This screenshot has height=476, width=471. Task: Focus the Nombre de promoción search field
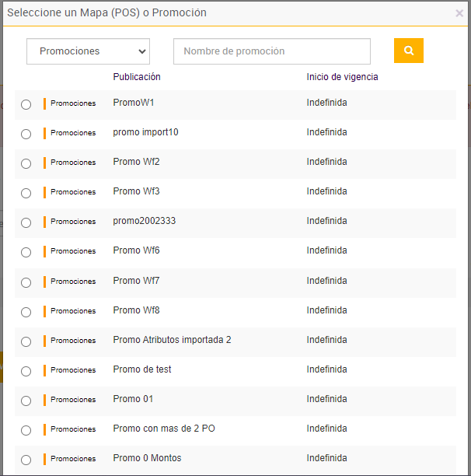271,51
